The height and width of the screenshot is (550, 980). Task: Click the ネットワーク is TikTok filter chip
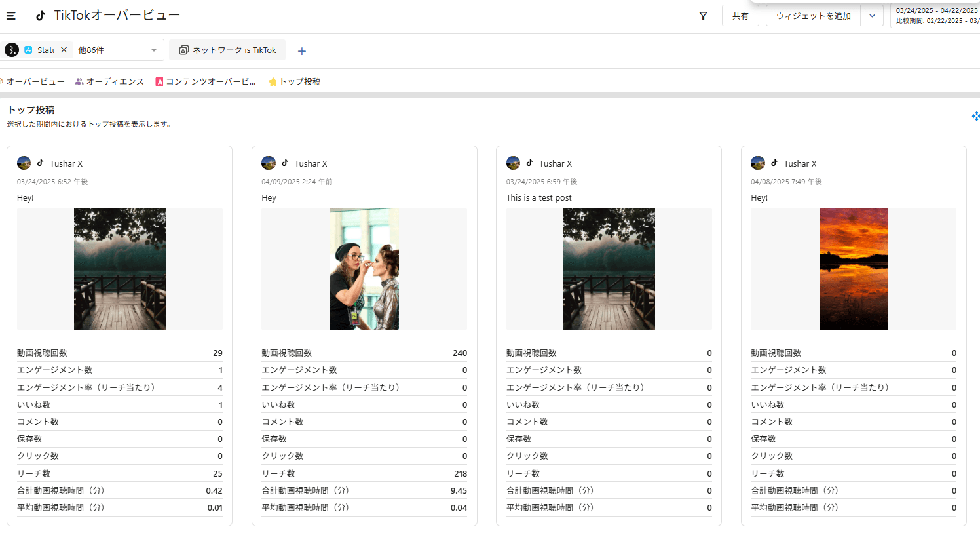[227, 50]
